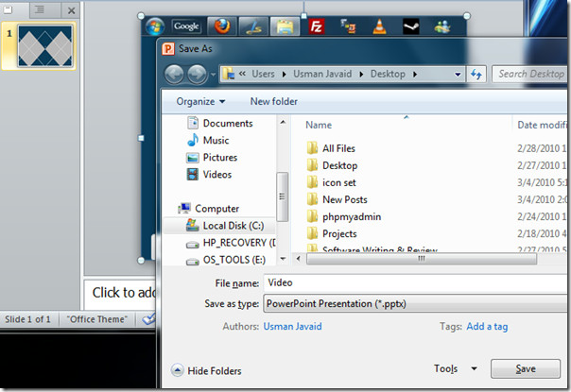This screenshot has width=571, height=392.
Task: Open the FileZilla taskbar icon
Action: click(x=316, y=26)
